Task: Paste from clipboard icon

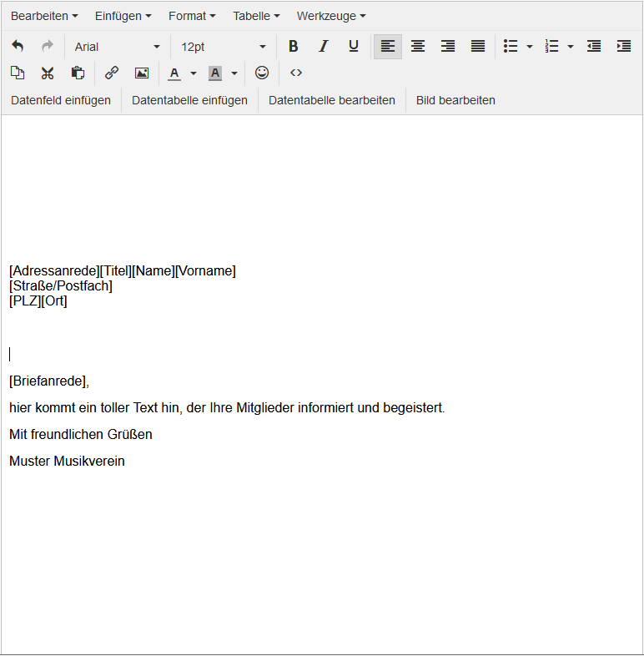Action: (78, 73)
